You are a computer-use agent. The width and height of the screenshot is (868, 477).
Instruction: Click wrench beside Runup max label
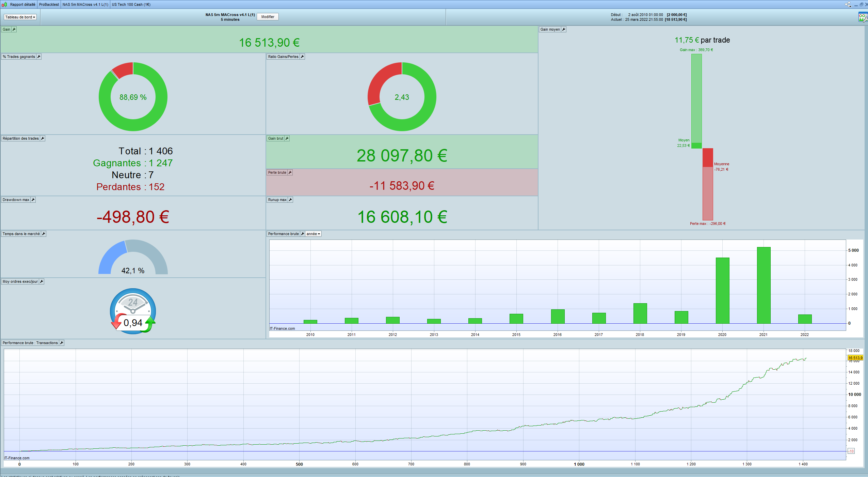(290, 200)
